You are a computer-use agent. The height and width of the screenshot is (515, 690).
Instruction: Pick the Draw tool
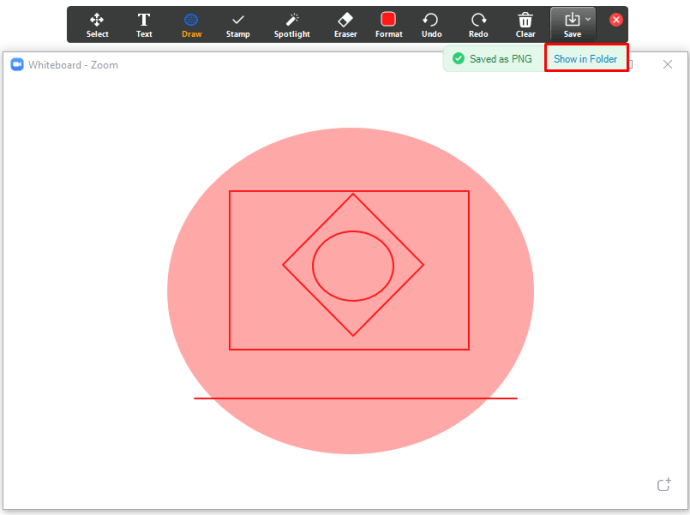(x=191, y=25)
